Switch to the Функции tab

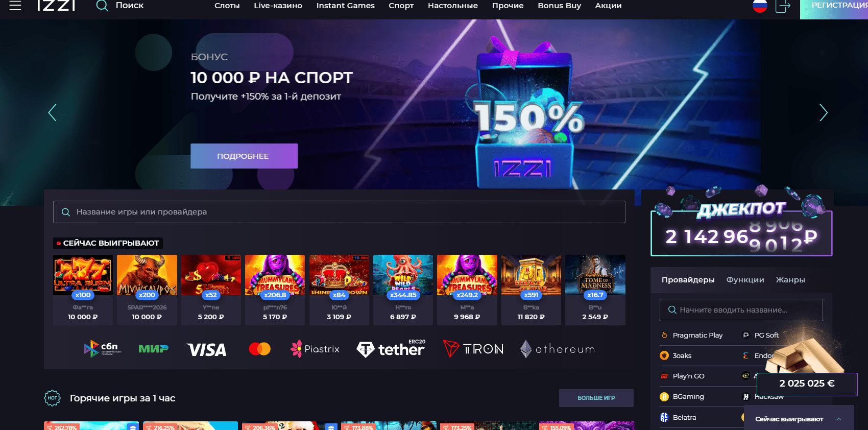(x=745, y=280)
